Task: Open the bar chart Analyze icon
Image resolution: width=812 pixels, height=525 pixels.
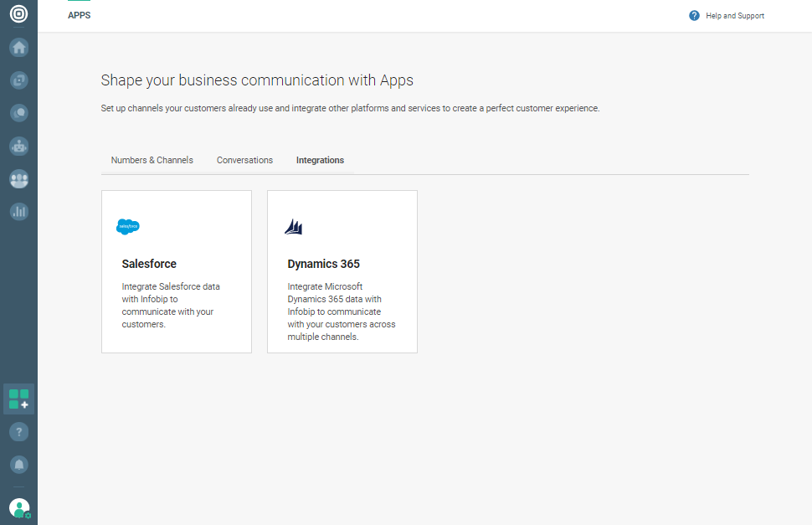Action: [x=18, y=212]
